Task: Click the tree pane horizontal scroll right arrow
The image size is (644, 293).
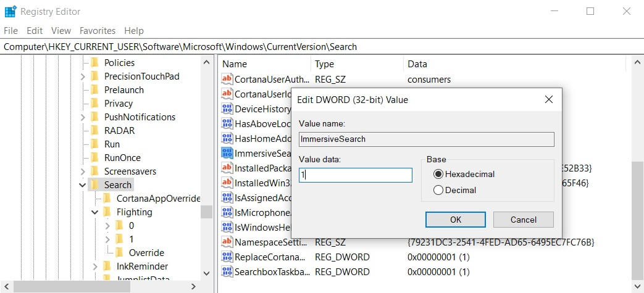Action: [x=193, y=286]
